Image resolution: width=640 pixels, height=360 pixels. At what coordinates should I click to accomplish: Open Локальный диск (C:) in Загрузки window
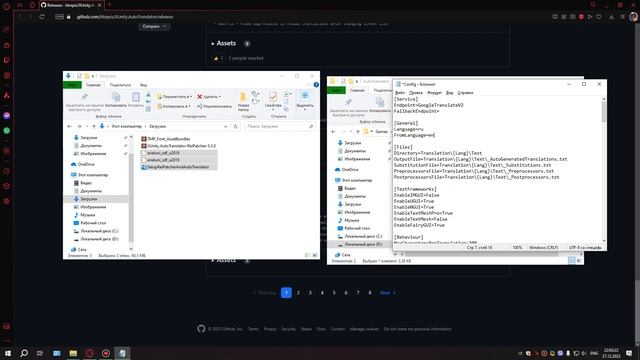(x=96, y=231)
